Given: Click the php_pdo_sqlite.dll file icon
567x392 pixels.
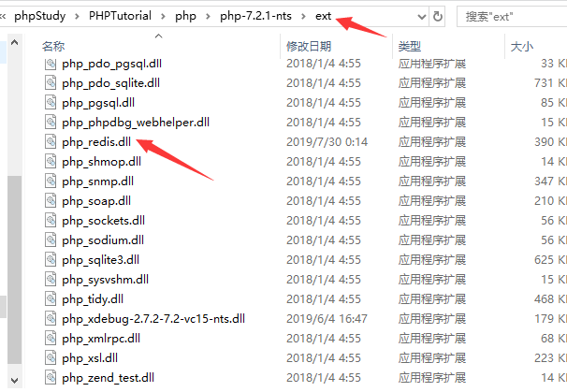Looking at the screenshot, I should 51,82.
